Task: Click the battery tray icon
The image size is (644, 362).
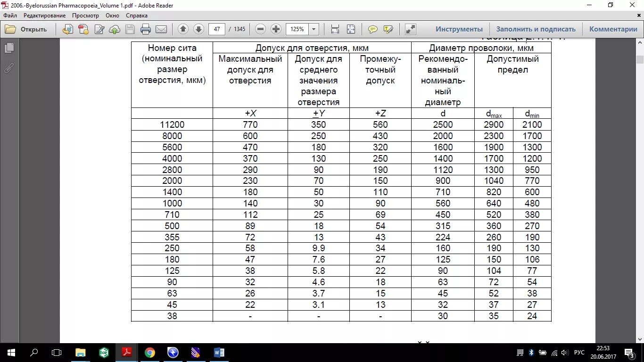Action: pos(543,352)
